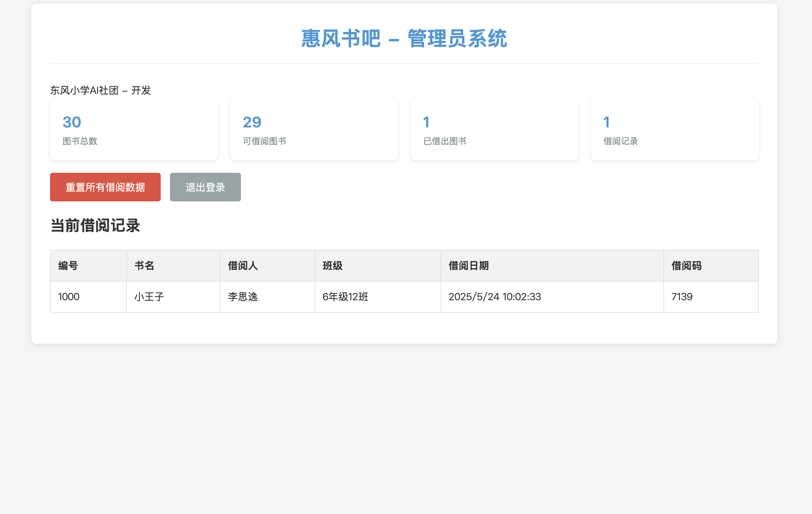This screenshot has width=812, height=514.
Task: Click the 已借出图书 card
Action: pyautogui.click(x=494, y=129)
